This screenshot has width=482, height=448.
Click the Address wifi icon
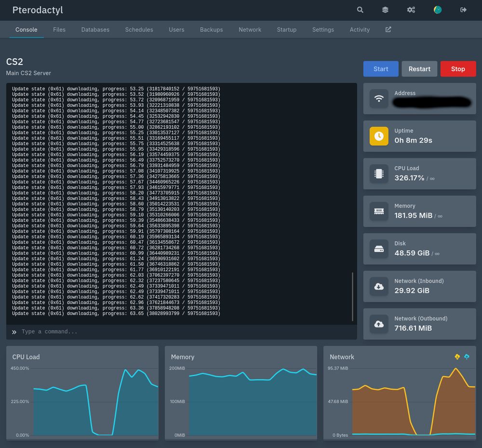(379, 99)
